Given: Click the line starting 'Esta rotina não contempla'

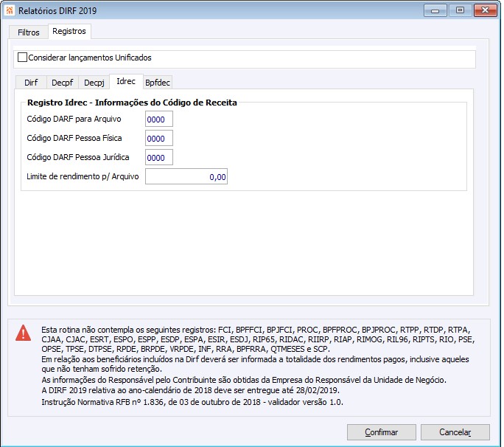Looking at the screenshot, I should point(256,330).
